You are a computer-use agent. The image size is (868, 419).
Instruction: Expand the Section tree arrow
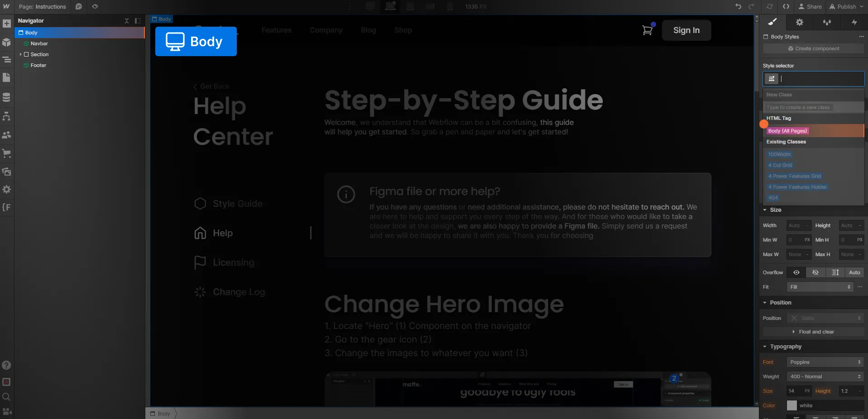click(x=21, y=54)
